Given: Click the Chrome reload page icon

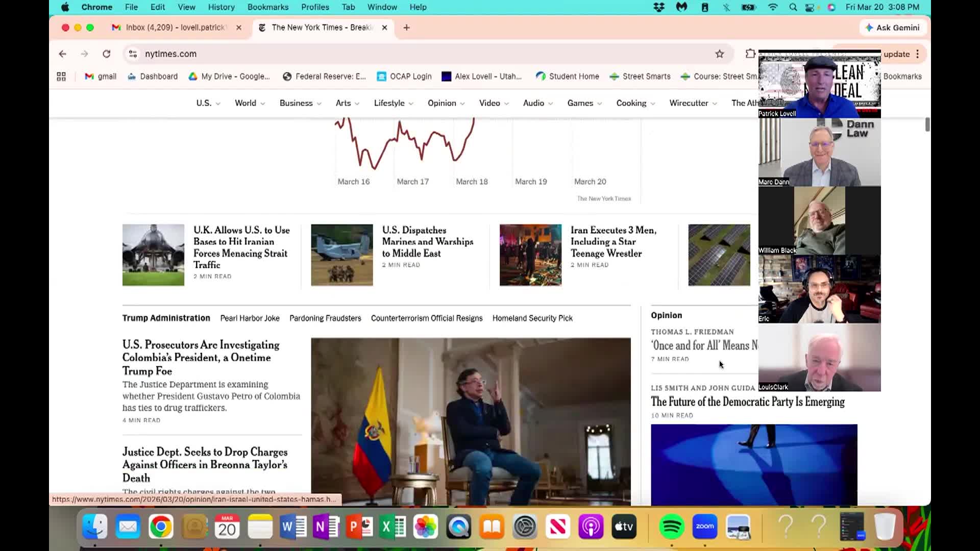Looking at the screenshot, I should [106, 54].
